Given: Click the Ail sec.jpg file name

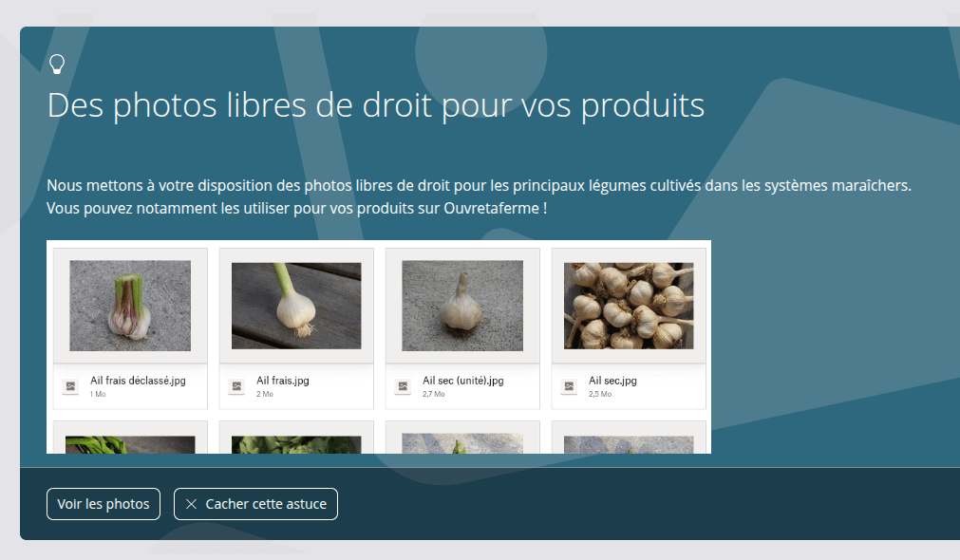Looking at the screenshot, I should 612,381.
